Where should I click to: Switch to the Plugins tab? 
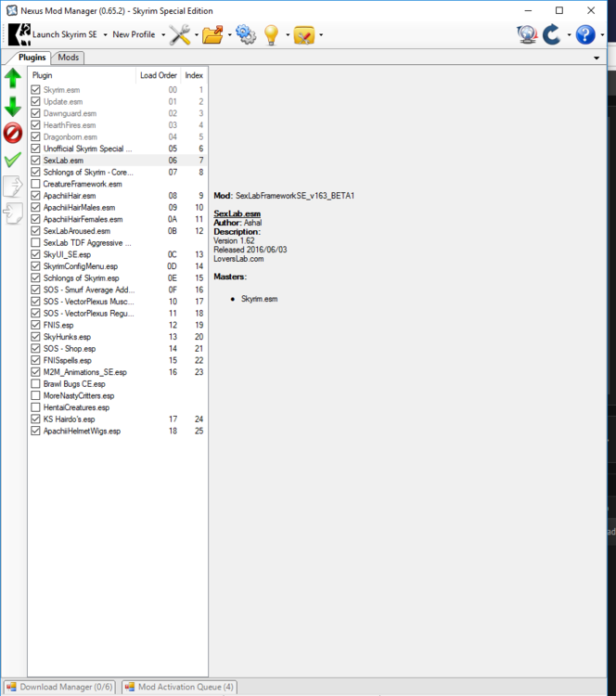[32, 58]
